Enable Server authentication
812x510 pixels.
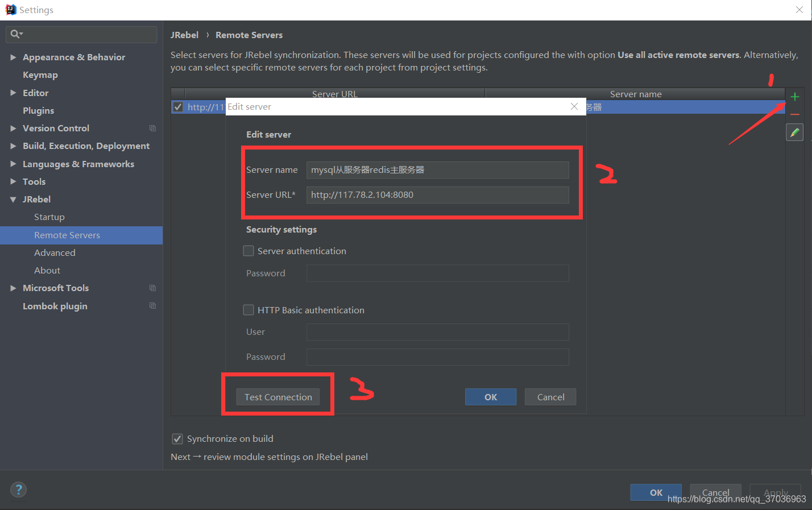[x=248, y=251]
